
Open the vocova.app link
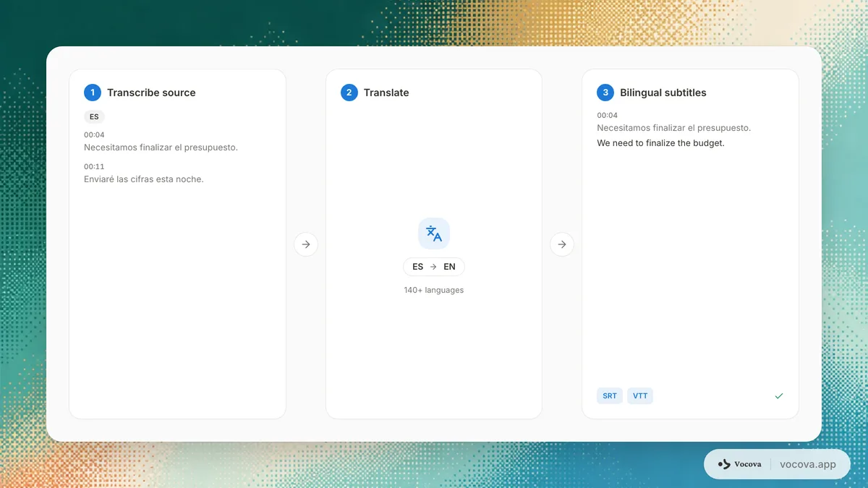click(x=807, y=464)
